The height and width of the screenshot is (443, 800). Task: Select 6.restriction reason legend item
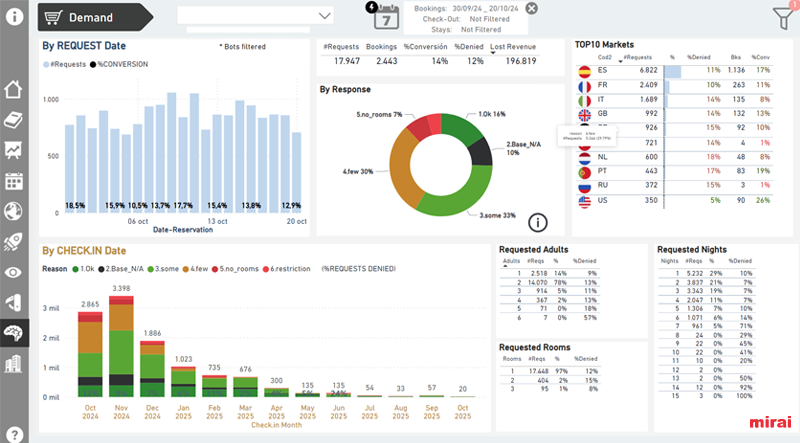coord(286,269)
